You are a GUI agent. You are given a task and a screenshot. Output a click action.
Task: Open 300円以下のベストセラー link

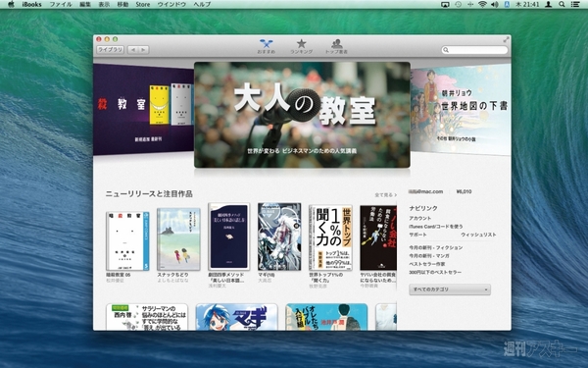[x=435, y=272]
